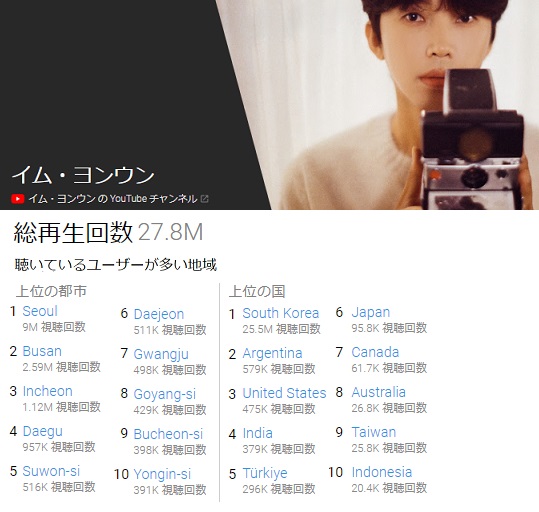Image resolution: width=539 pixels, height=512 pixels.
Task: Click the Daegu link
Action: [x=43, y=432]
